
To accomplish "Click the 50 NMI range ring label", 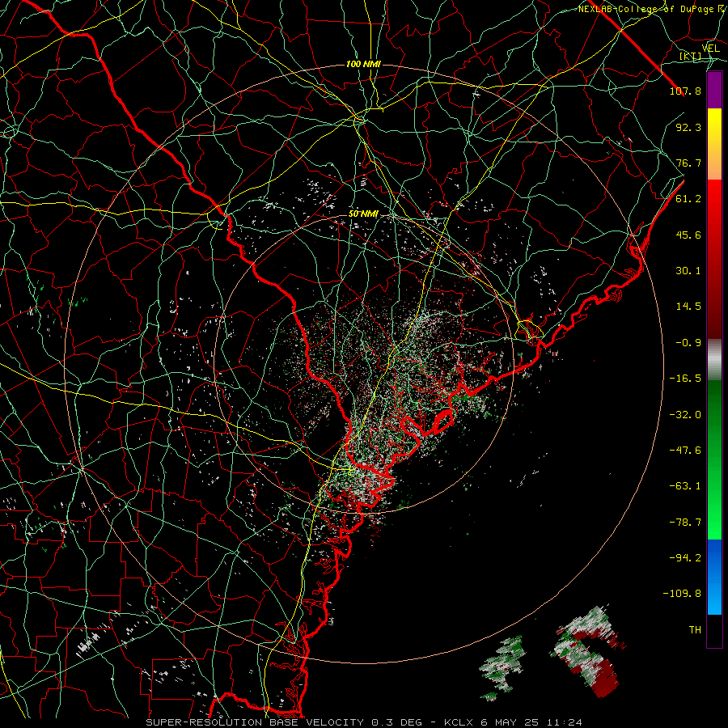I will point(363,214).
